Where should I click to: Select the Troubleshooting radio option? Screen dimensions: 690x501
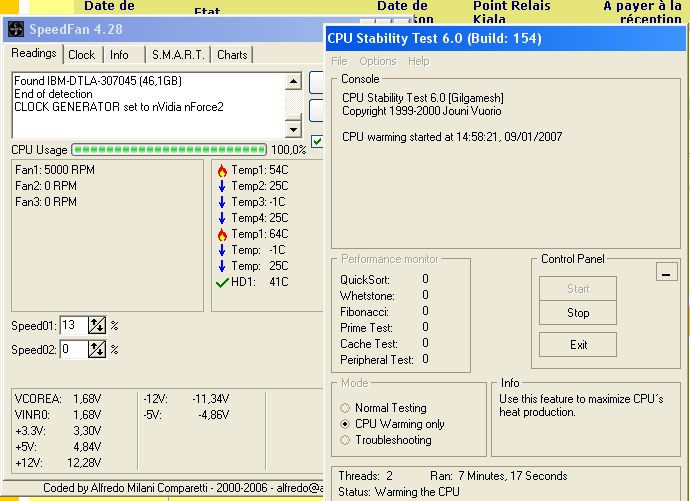click(345, 440)
